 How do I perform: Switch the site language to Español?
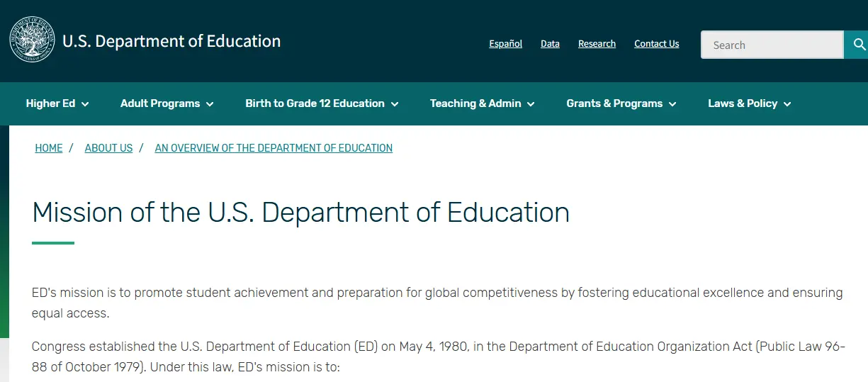tap(505, 44)
